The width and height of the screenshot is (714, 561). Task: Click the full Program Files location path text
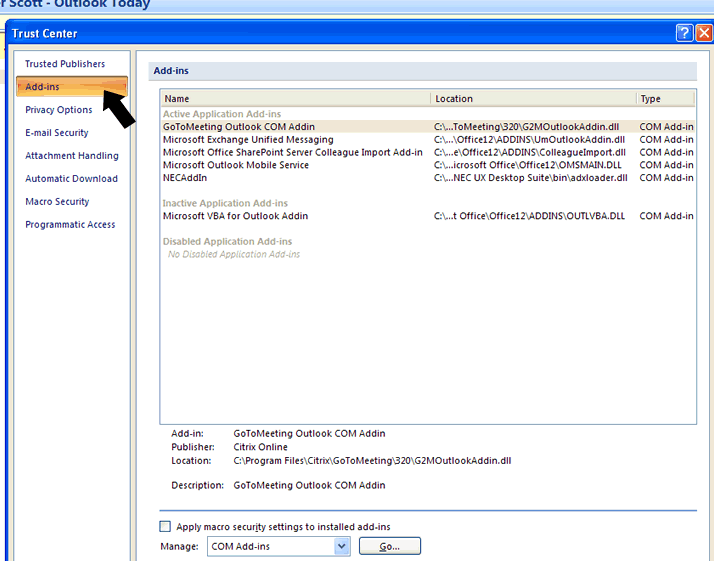click(372, 461)
